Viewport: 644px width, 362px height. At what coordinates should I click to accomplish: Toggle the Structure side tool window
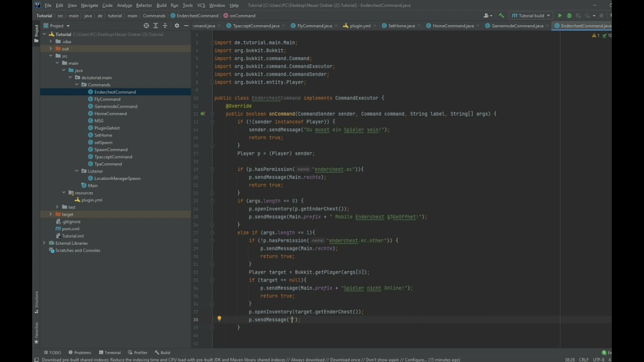click(x=36, y=302)
